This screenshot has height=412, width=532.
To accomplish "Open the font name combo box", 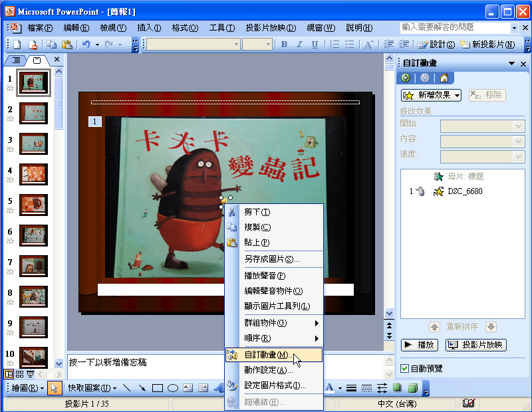I will (x=194, y=45).
